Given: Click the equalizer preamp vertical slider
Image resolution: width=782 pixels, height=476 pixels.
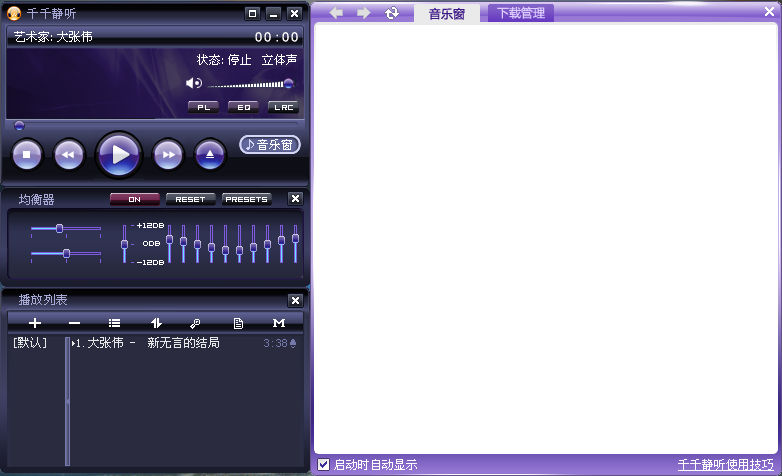Looking at the screenshot, I should pos(124,244).
